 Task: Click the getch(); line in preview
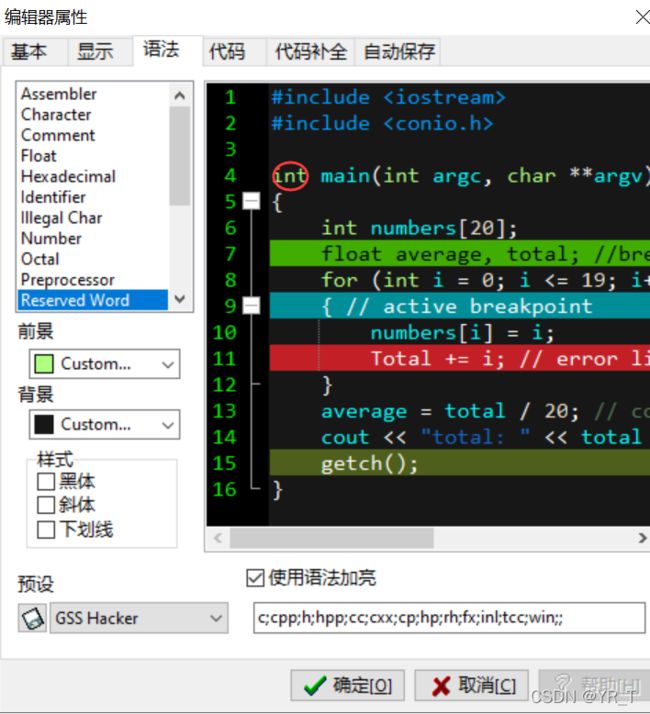[x=460, y=463]
